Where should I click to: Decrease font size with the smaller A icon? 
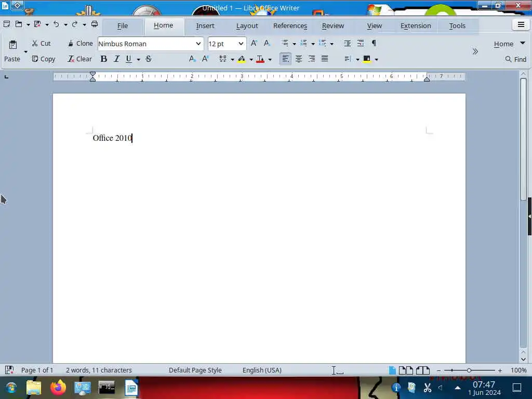tap(267, 43)
